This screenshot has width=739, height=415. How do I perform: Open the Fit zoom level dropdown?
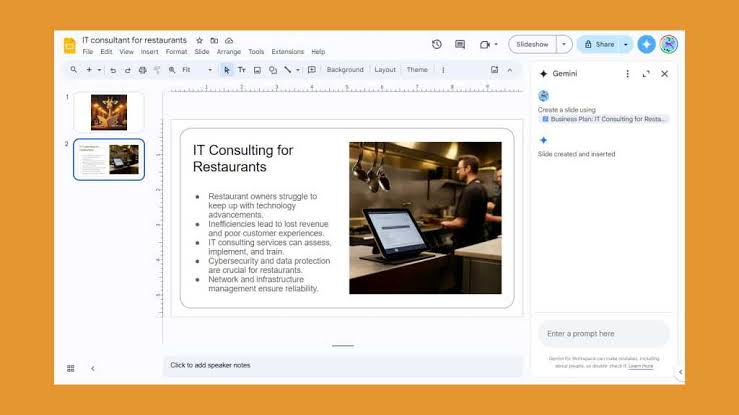(197, 70)
